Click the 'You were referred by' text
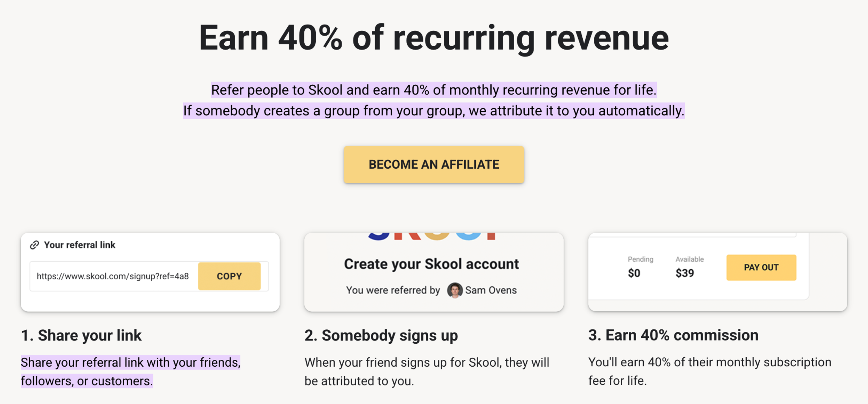The width and height of the screenshot is (868, 404). [393, 290]
